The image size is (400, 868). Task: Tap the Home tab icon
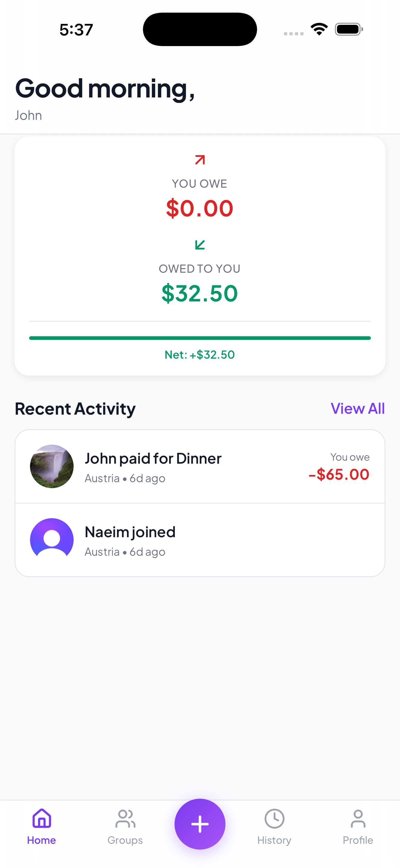click(42, 819)
